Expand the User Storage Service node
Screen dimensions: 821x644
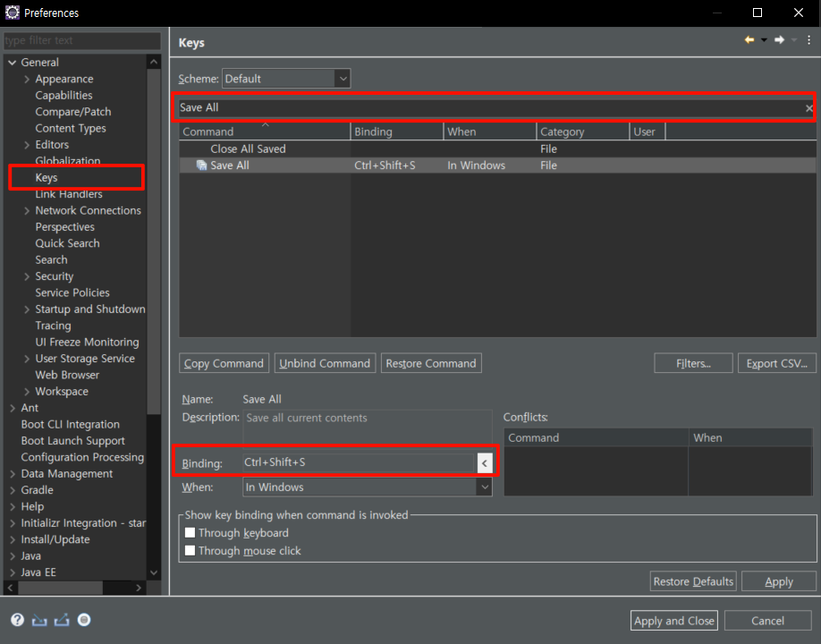(x=27, y=359)
